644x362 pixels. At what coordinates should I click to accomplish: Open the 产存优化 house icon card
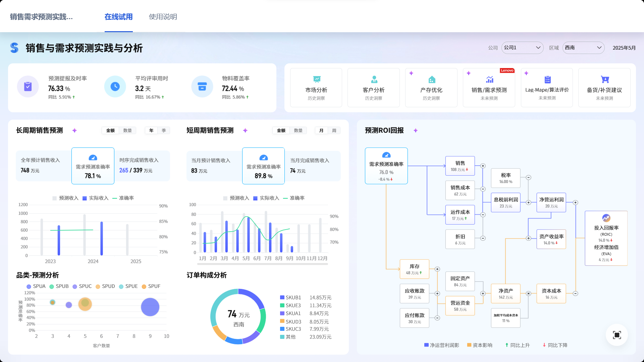click(x=432, y=79)
